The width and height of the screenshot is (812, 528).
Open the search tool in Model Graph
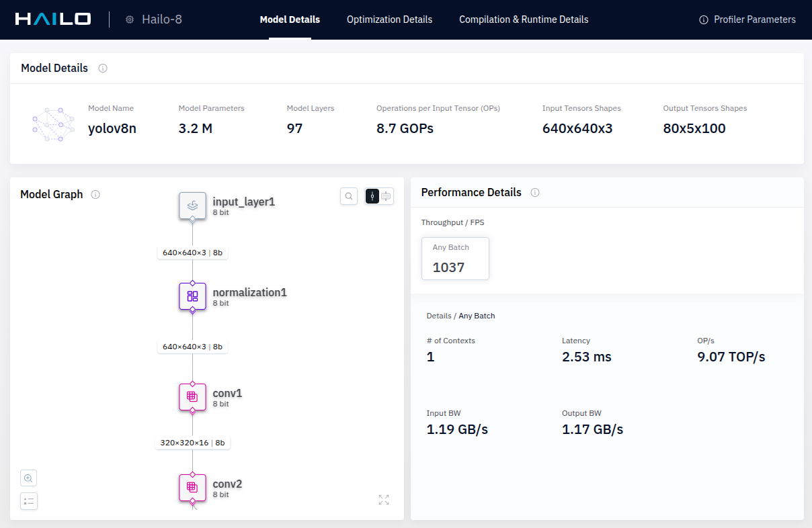click(x=349, y=196)
